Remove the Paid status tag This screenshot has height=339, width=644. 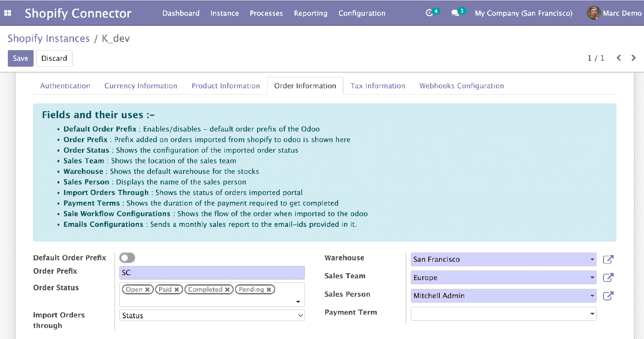[x=177, y=290]
